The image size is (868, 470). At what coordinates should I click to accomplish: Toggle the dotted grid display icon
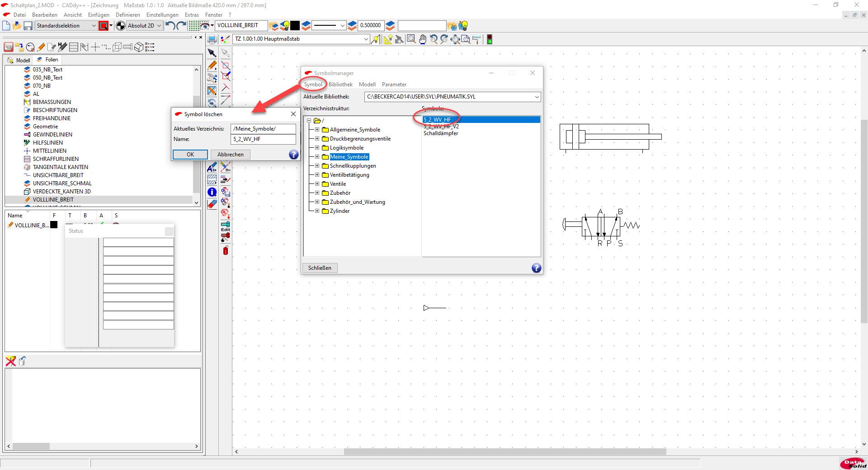click(x=193, y=26)
